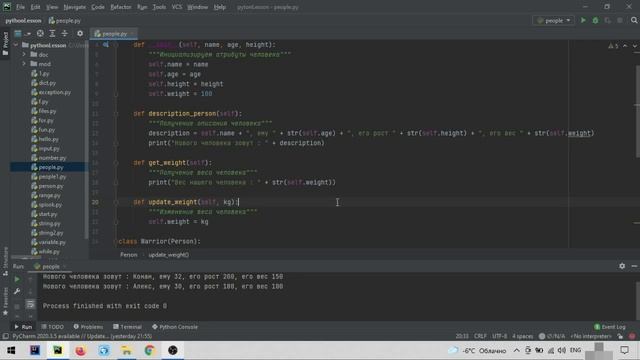Run the people configuration from the top toolbar
The width and height of the screenshot is (640, 360).
click(583, 20)
